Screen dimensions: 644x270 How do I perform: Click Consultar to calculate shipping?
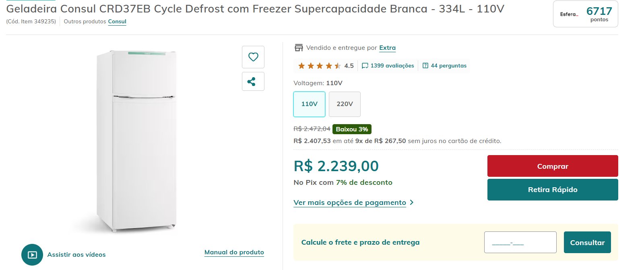pos(587,242)
